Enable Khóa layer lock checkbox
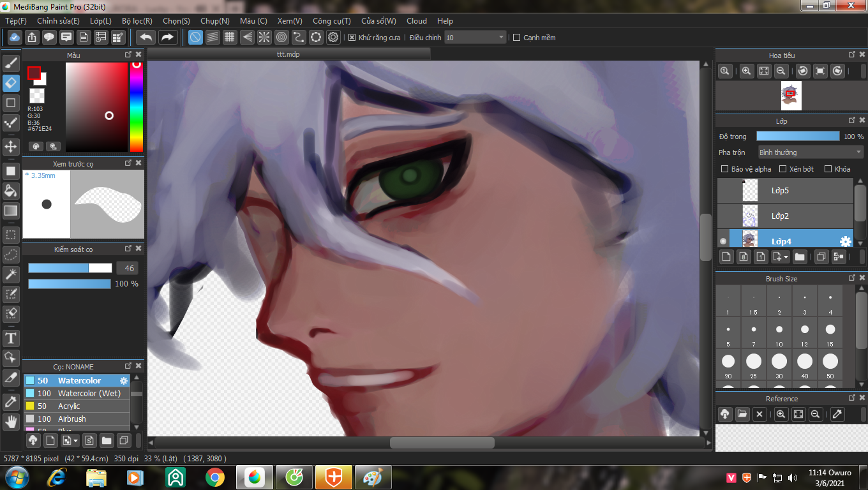Image resolution: width=868 pixels, height=490 pixels. coord(828,169)
